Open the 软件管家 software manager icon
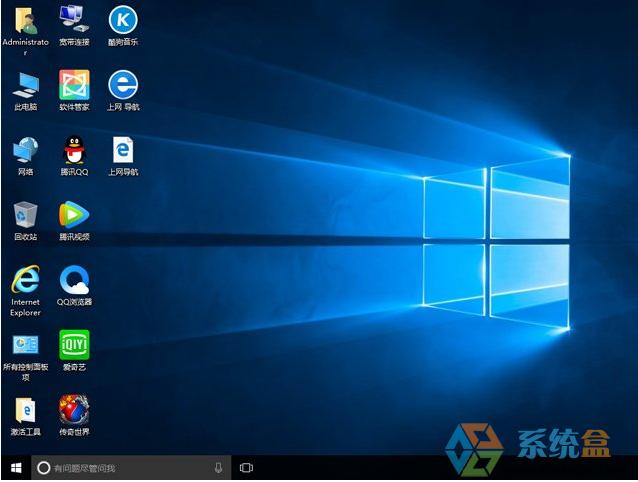The image size is (638, 482). pyautogui.click(x=74, y=85)
